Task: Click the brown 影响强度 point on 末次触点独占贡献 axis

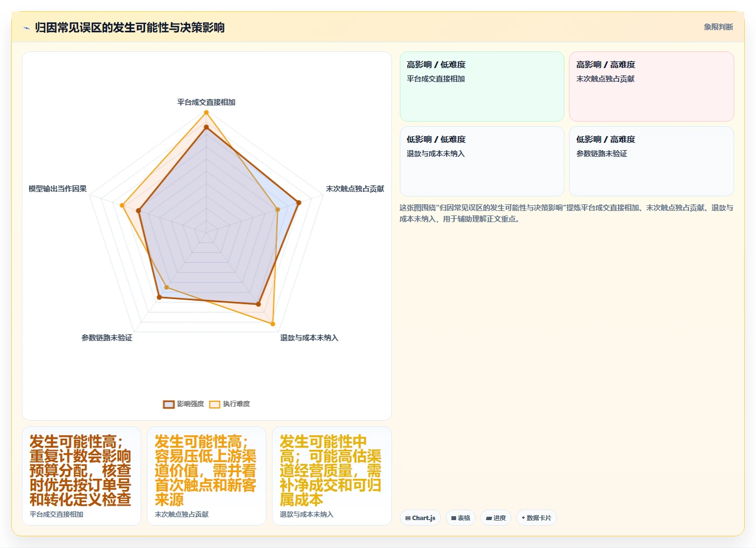Action: [x=298, y=203]
